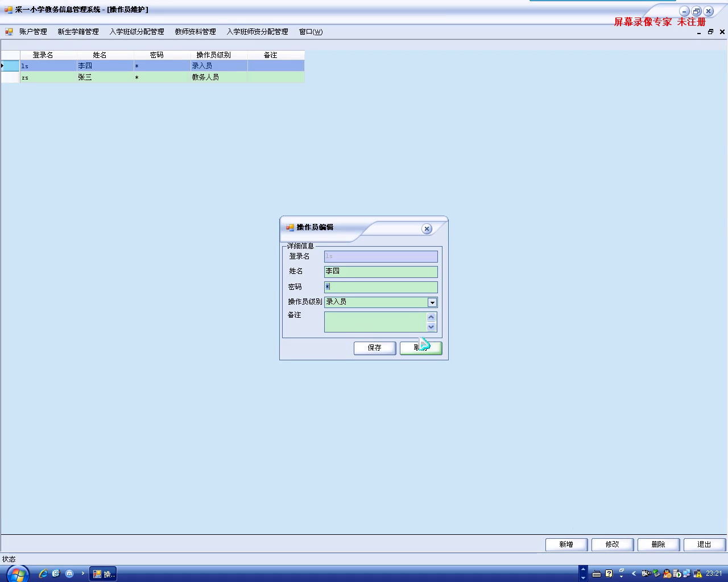Viewport: 728px width, 582px height.
Task: Click the 张三 name cell
Action: click(x=105, y=77)
